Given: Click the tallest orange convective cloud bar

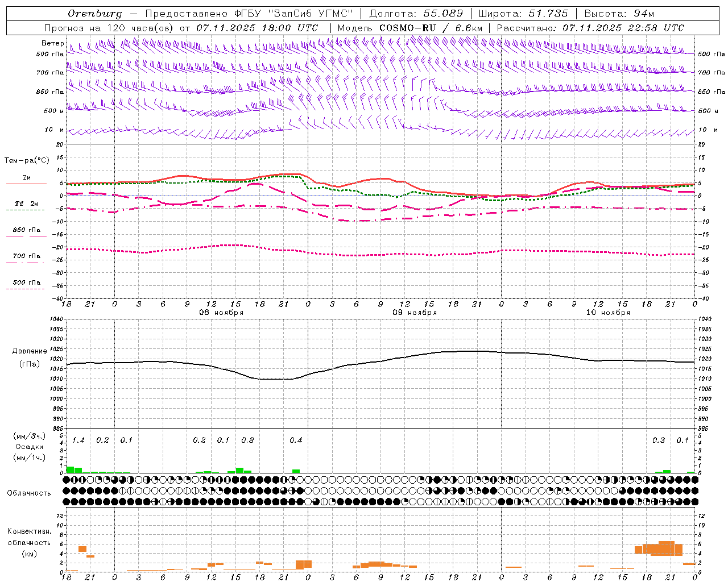Looking at the screenshot, I should [667, 548].
